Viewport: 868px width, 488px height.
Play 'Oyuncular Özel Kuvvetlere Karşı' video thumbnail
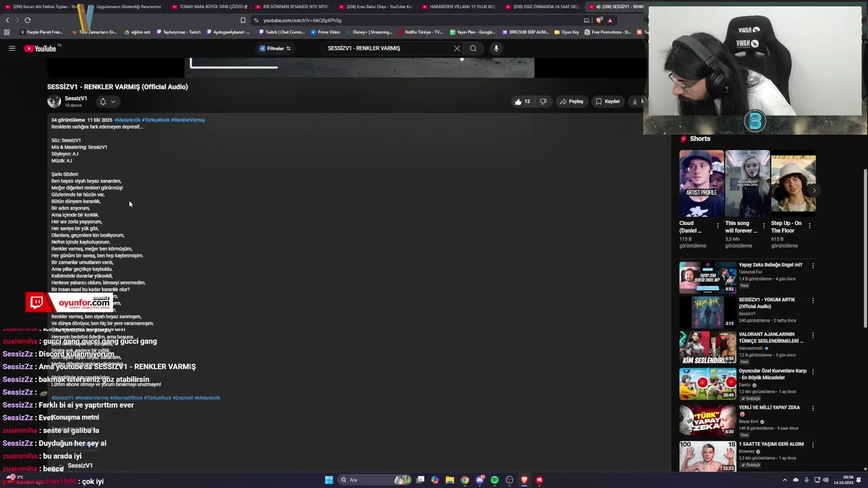707,384
